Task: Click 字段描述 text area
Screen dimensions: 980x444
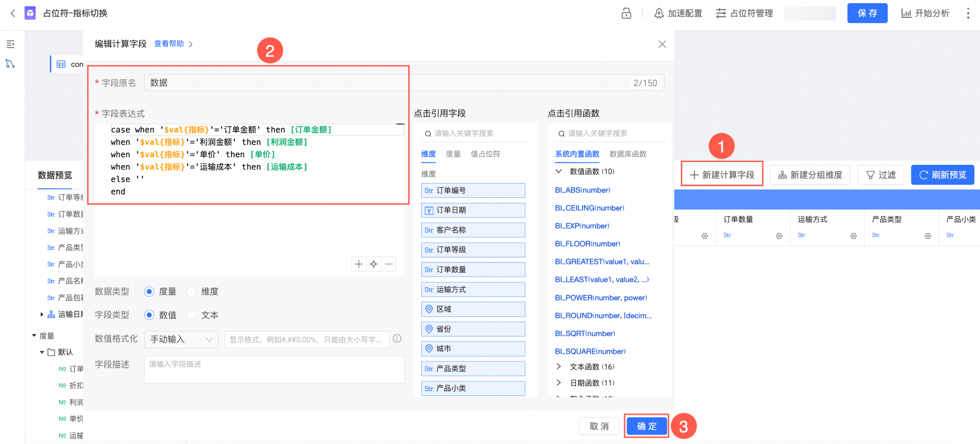Action: pos(274,370)
